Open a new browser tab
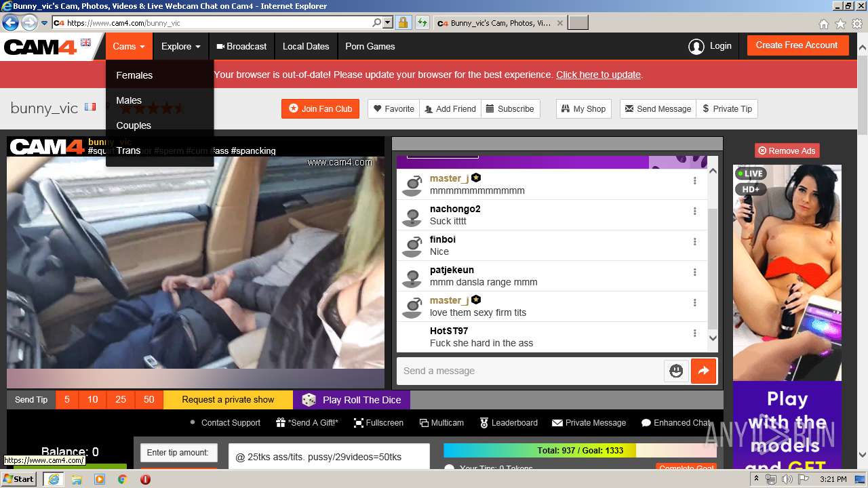 [578, 23]
